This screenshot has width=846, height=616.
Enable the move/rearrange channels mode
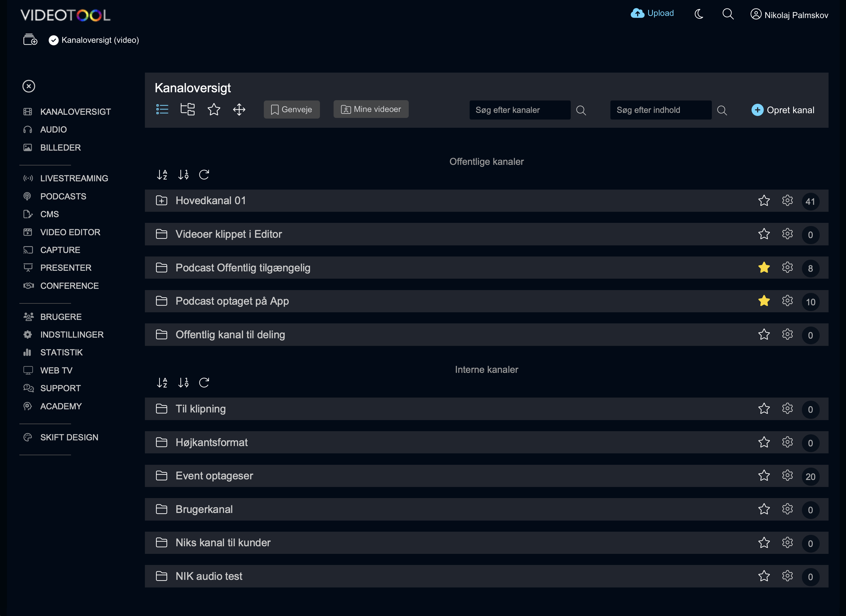point(239,109)
